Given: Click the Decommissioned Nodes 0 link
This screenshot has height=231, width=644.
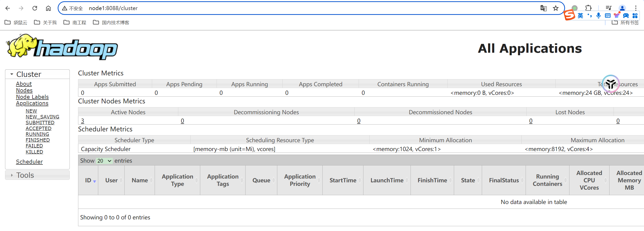Looking at the screenshot, I should [x=359, y=121].
